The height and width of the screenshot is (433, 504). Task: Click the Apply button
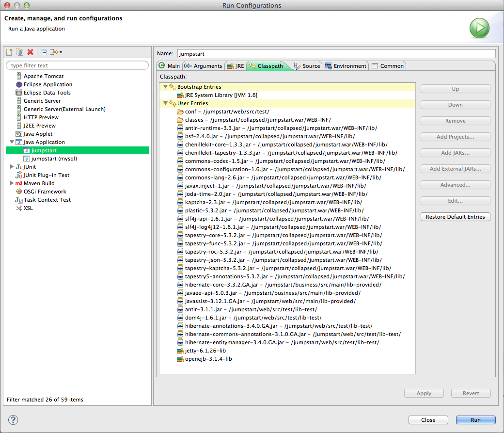click(424, 393)
